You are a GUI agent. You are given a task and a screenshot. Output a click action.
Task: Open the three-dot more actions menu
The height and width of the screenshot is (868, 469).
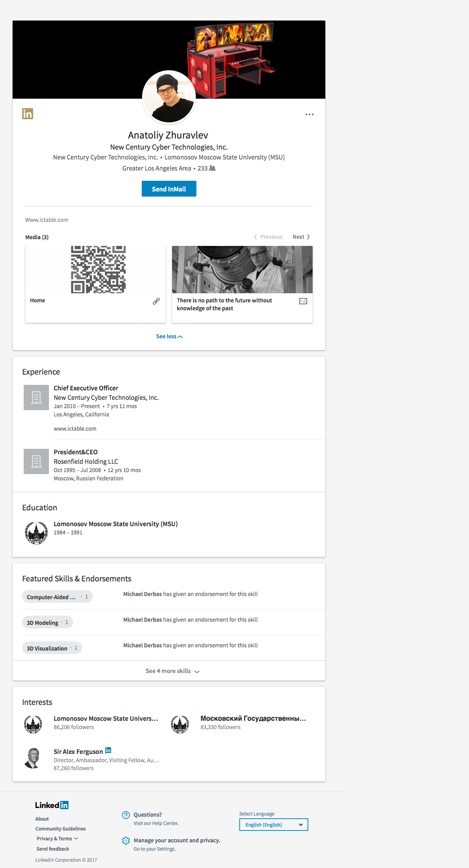(309, 114)
